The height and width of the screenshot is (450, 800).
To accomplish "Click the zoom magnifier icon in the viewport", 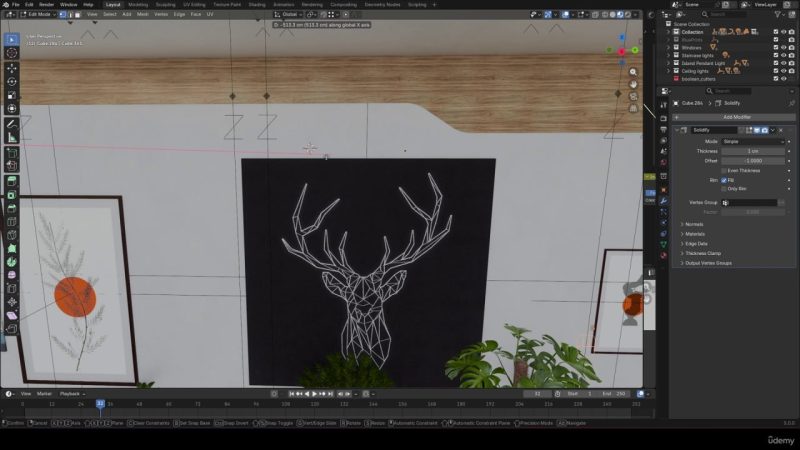I will (x=632, y=73).
